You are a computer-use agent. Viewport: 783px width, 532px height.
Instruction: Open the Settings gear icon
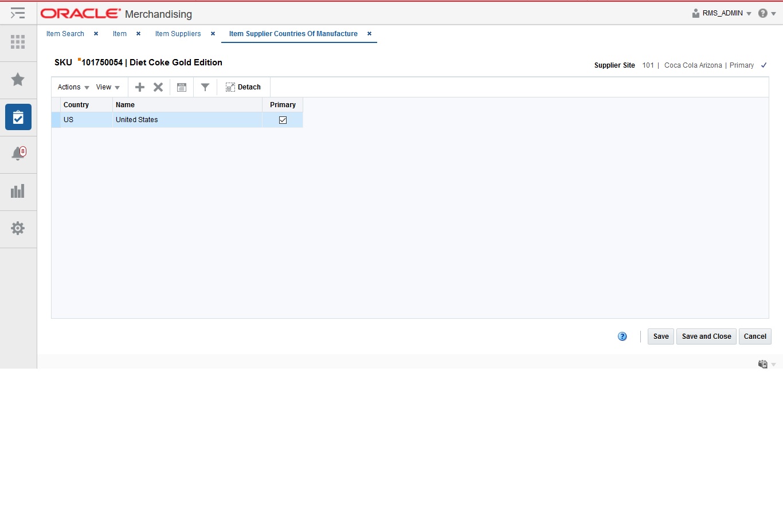(18, 228)
